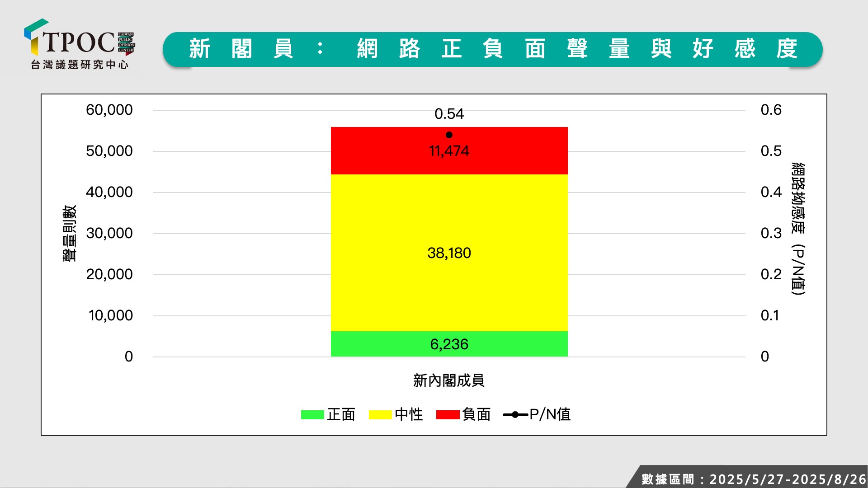This screenshot has height=488, width=868.
Task: Click the teal title banner 新閣員
Action: (492, 49)
